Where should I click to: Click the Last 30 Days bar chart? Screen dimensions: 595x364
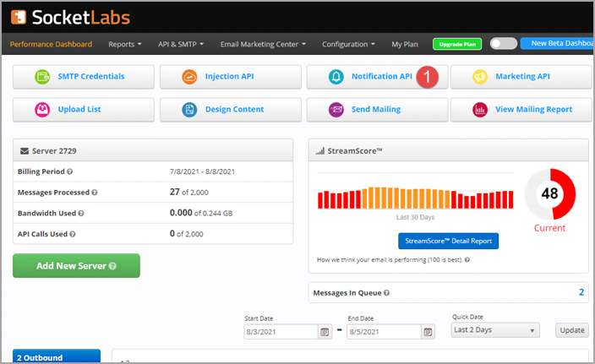[x=416, y=198]
